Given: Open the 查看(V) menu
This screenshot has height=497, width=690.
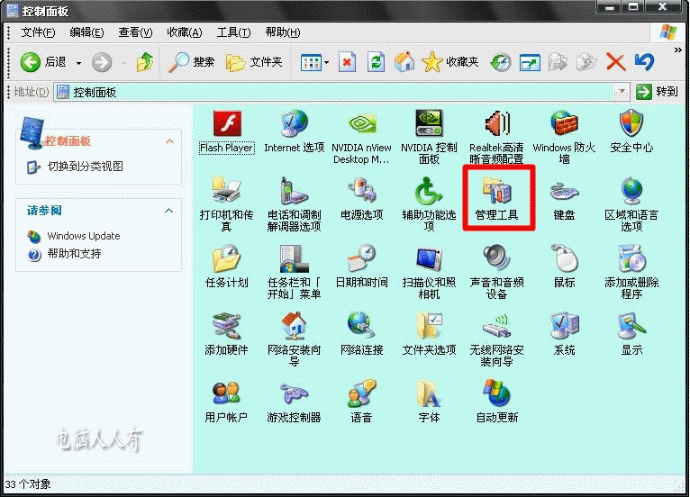Looking at the screenshot, I should [135, 33].
